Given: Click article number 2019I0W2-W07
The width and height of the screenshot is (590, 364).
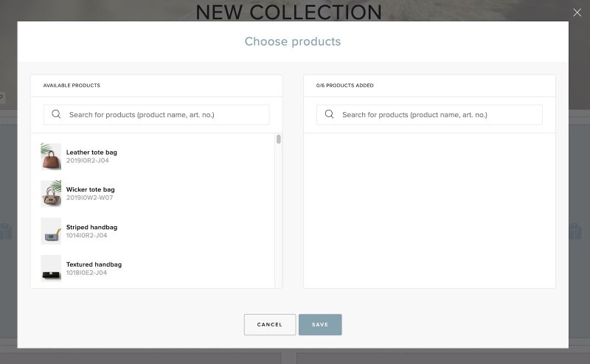Looking at the screenshot, I should [89, 197].
